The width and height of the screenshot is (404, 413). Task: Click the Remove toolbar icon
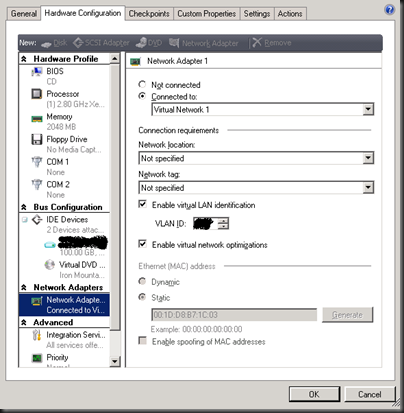pyautogui.click(x=257, y=42)
